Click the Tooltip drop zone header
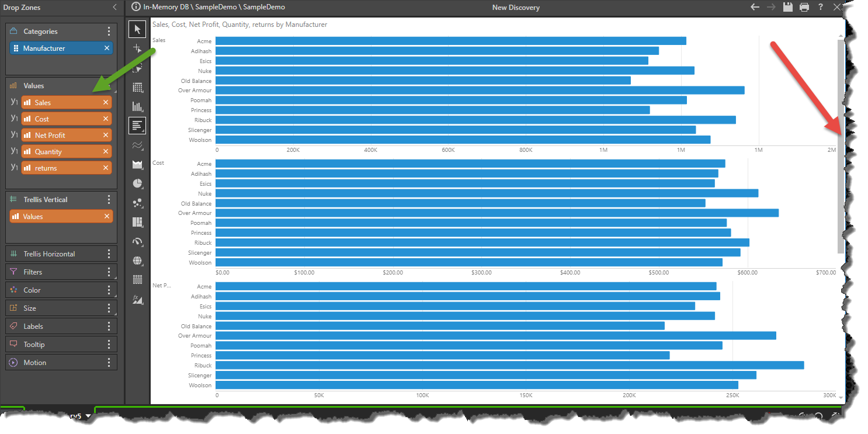 point(61,345)
